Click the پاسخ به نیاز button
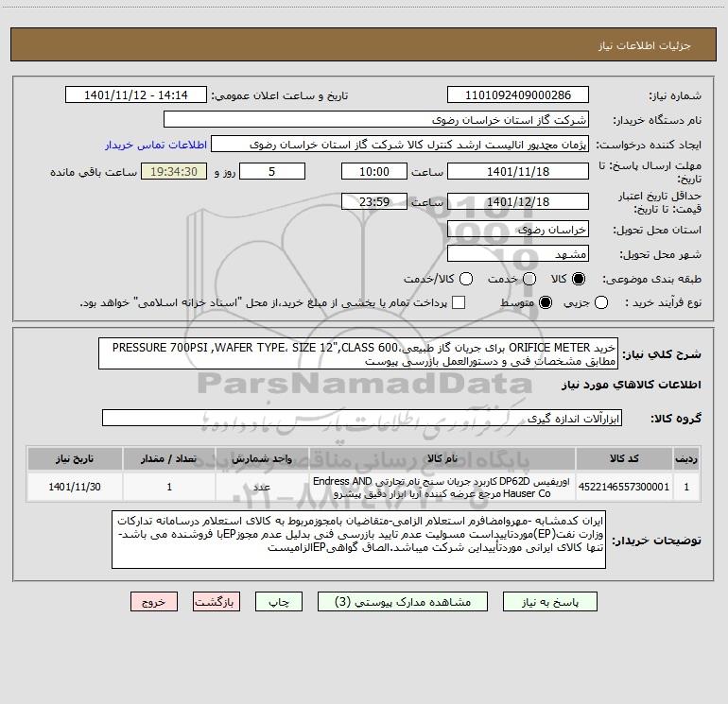The width and height of the screenshot is (728, 704). pyautogui.click(x=550, y=601)
